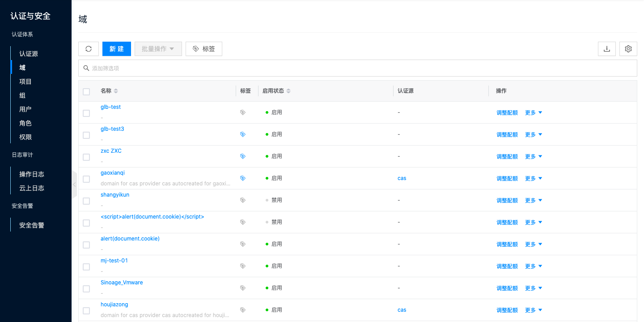Click the tag icon for houjiazong

pos(243,310)
